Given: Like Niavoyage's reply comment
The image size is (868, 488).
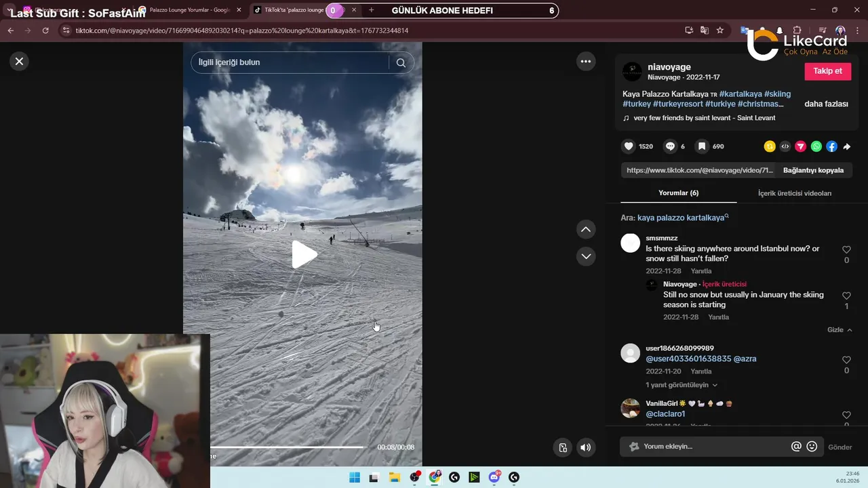Looking at the screenshot, I should [846, 296].
